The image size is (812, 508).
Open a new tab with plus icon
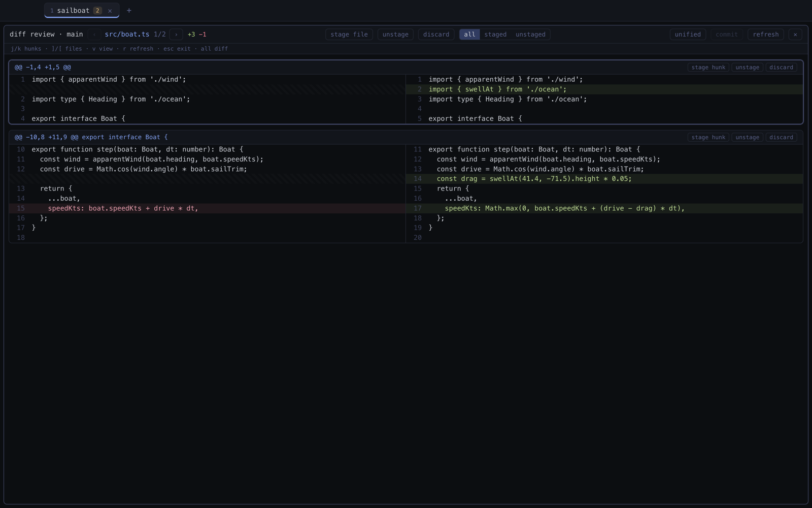pyautogui.click(x=129, y=11)
